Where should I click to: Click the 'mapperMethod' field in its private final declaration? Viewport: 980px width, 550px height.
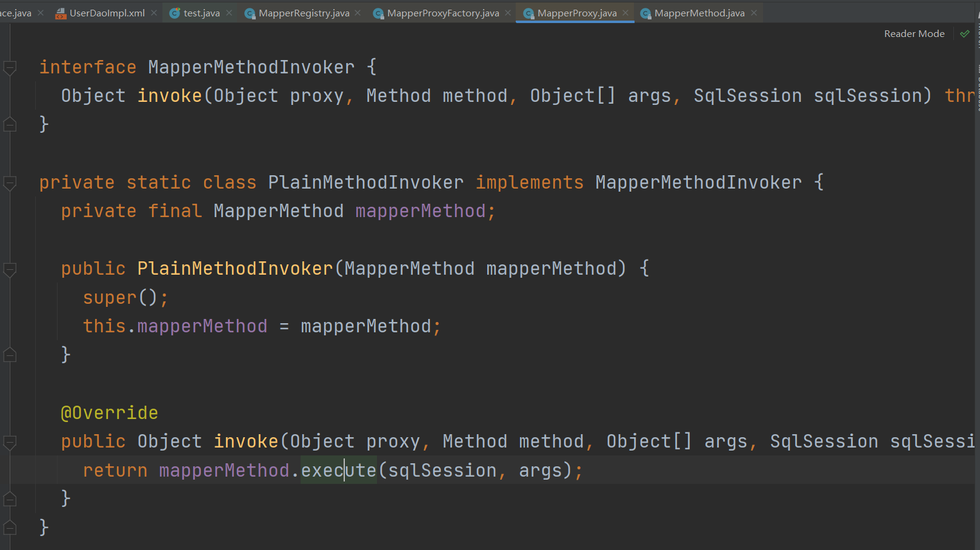point(421,211)
